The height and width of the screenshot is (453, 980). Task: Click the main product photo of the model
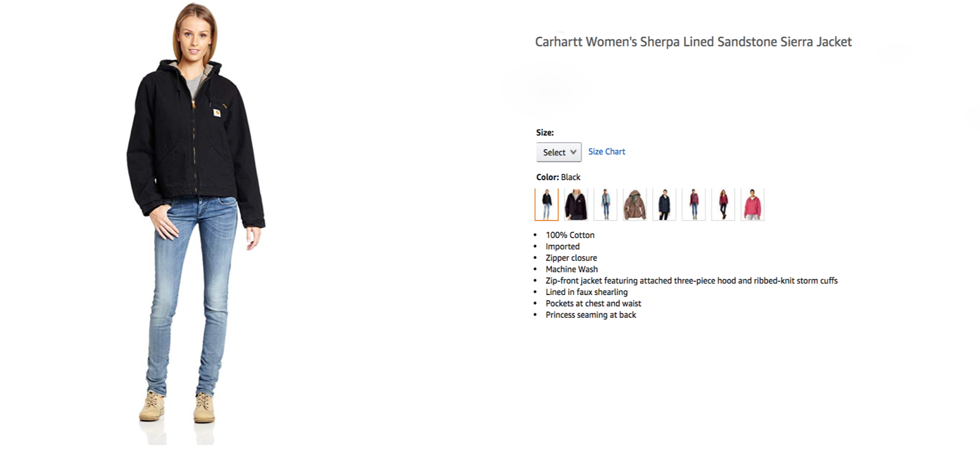(x=196, y=222)
